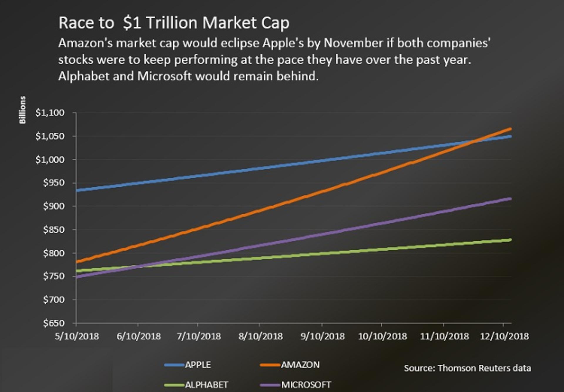
Task: Click the Billions y-axis title
Action: 22,110
